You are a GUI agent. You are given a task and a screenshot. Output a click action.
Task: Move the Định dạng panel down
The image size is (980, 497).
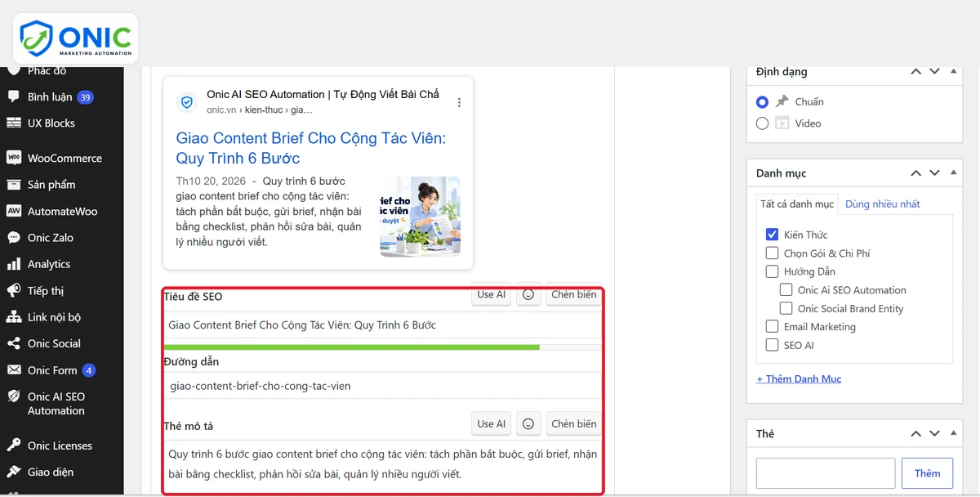[x=935, y=72]
